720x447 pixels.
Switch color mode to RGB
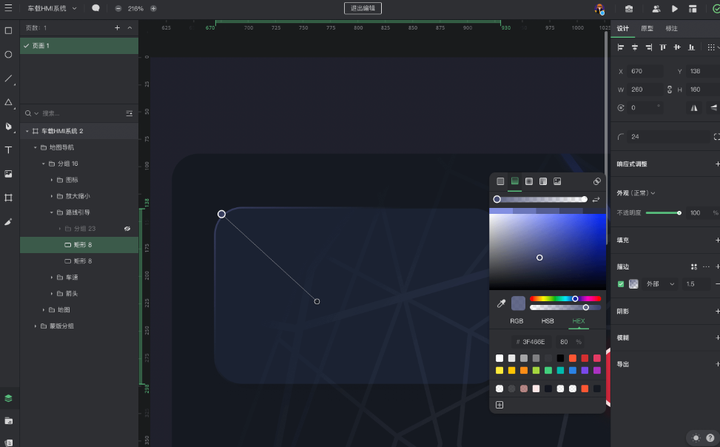point(517,321)
